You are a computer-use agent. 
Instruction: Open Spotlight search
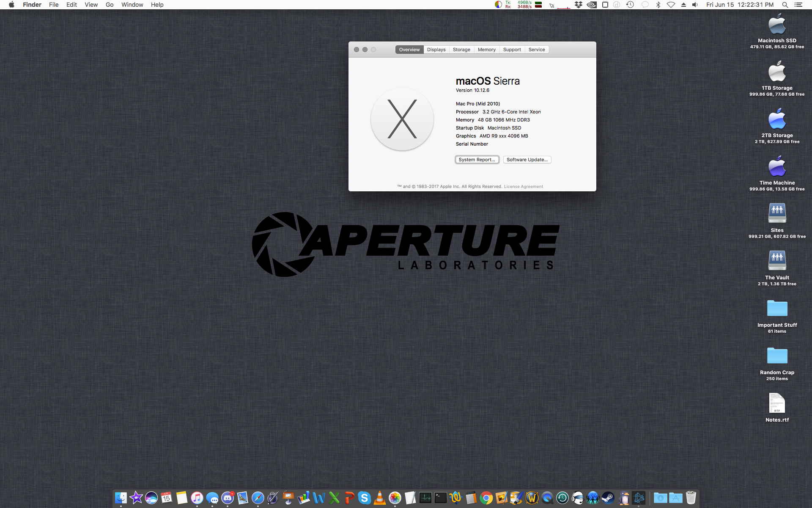(785, 5)
